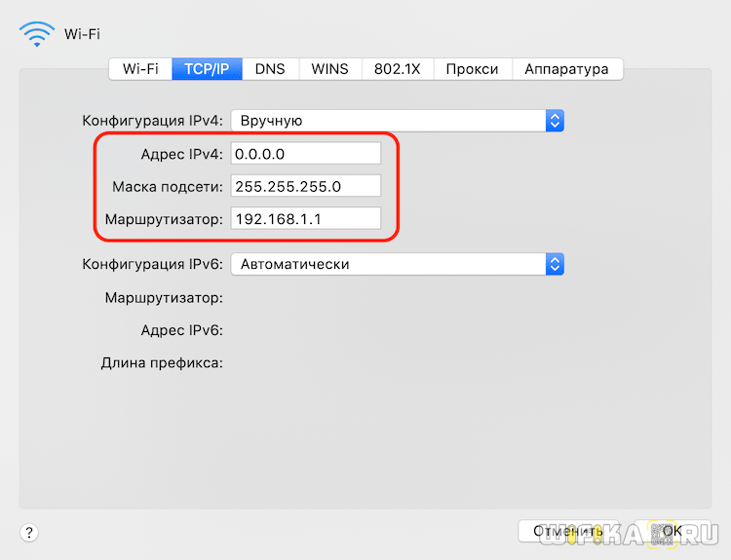Switch to the WINS tab
The height and width of the screenshot is (560, 731).
[x=330, y=69]
